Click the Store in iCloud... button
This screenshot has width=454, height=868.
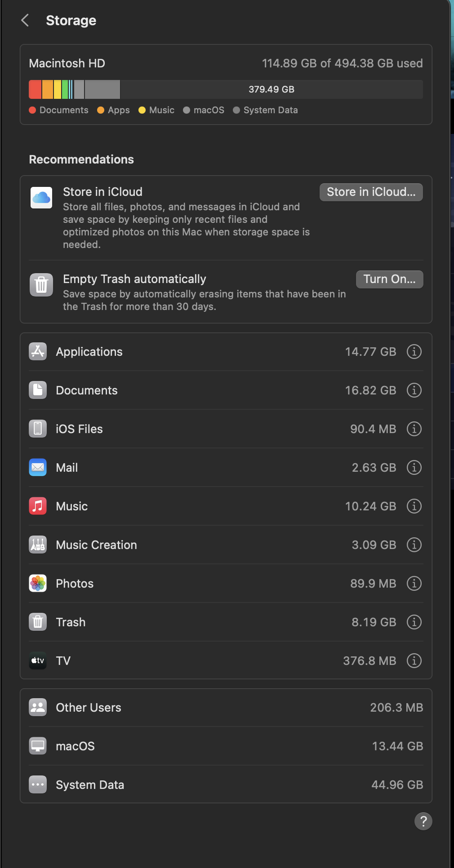point(371,192)
